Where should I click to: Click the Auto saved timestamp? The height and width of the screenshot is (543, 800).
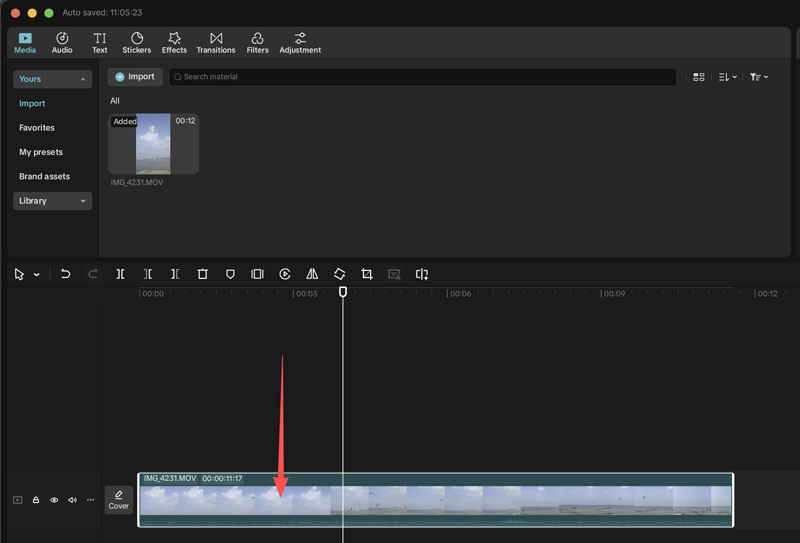[x=102, y=13]
